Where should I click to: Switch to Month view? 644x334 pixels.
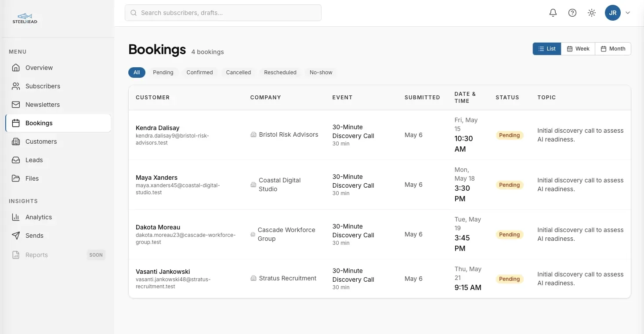click(x=613, y=49)
